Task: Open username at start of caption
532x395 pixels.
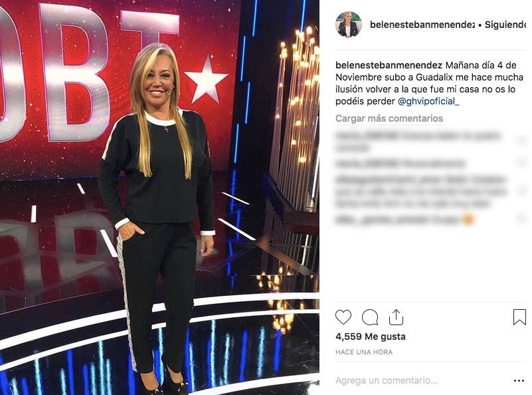Action: pyautogui.click(x=389, y=65)
